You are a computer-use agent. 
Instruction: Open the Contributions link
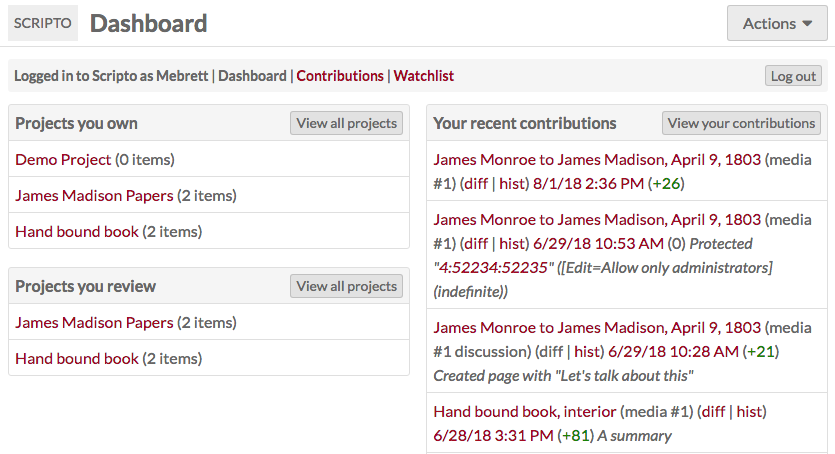click(340, 76)
